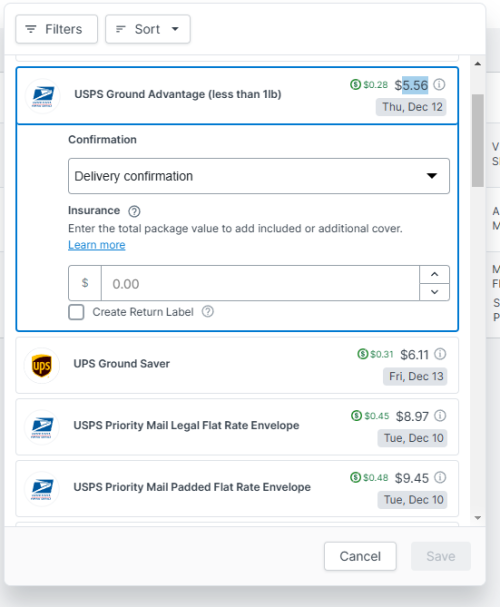Select USPS Priority Mail Legal Flat Rate Envelope
Image resolution: width=500 pixels, height=607 pixels.
(237, 427)
